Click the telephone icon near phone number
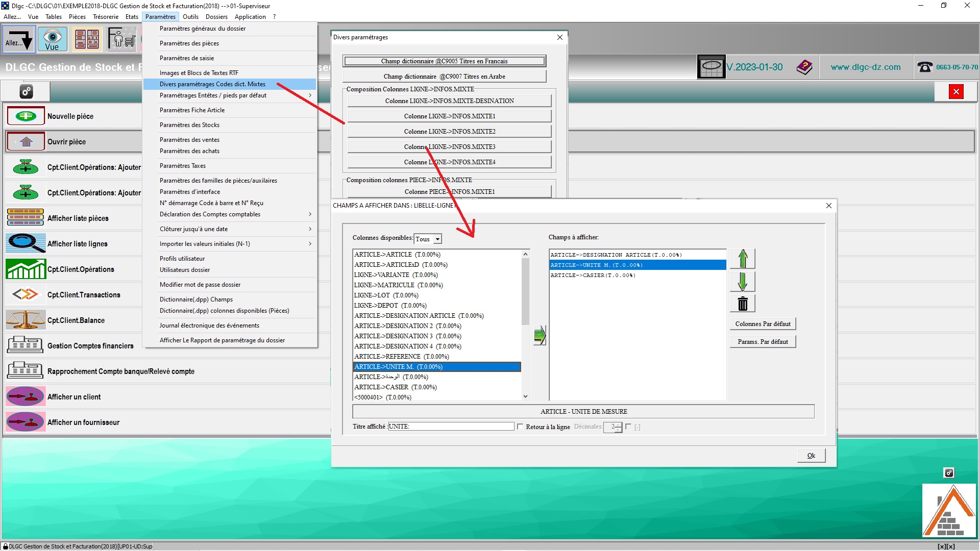This screenshot has height=551, width=980. (x=925, y=67)
